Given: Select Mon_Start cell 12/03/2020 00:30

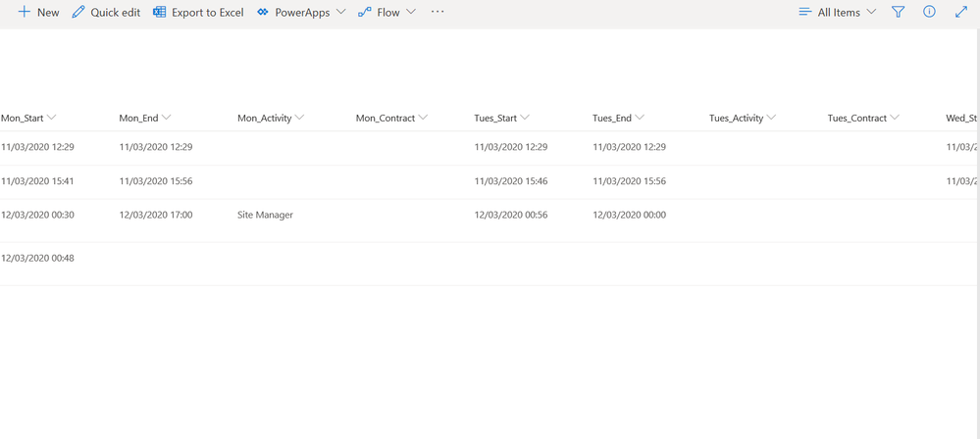Looking at the screenshot, I should click(37, 215).
